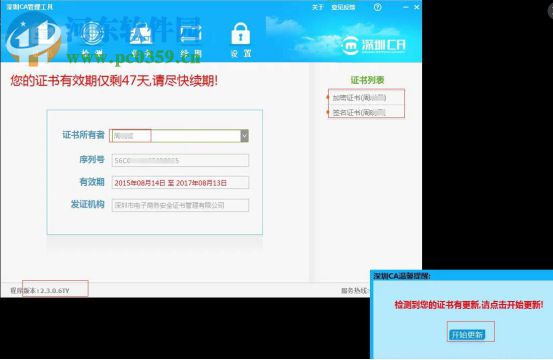Open the 关于 (About) menu item
Viewport: 553px width, 360px height.
[317, 7]
